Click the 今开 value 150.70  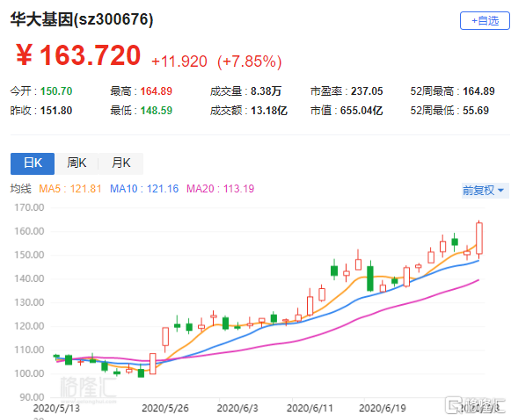pyautogui.click(x=56, y=91)
